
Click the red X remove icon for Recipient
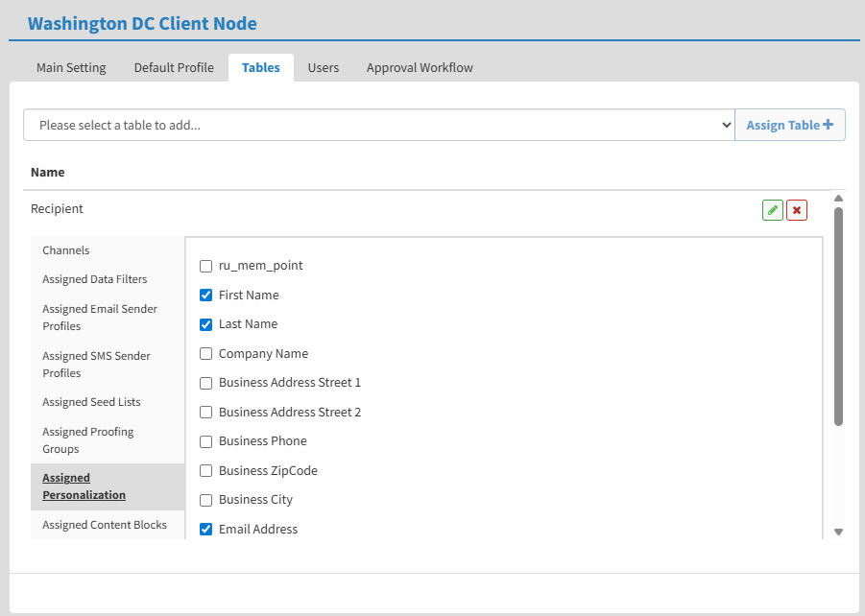pos(797,210)
